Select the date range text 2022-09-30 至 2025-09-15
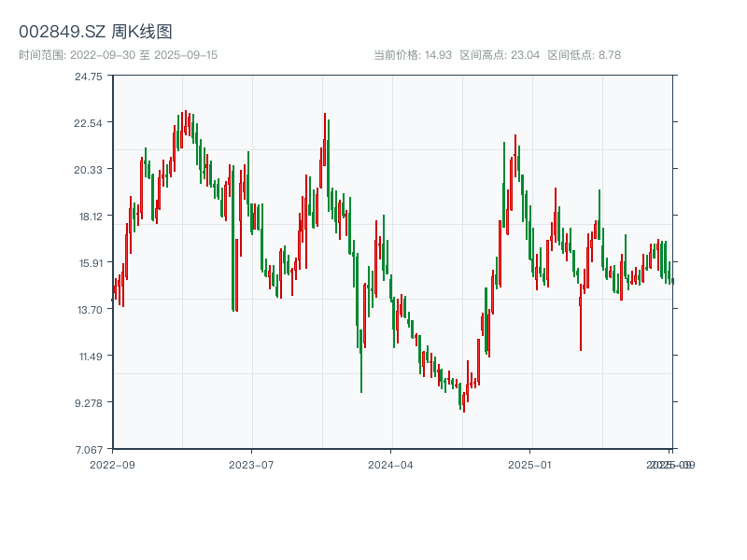This screenshot has height=560, width=747. click(144, 55)
